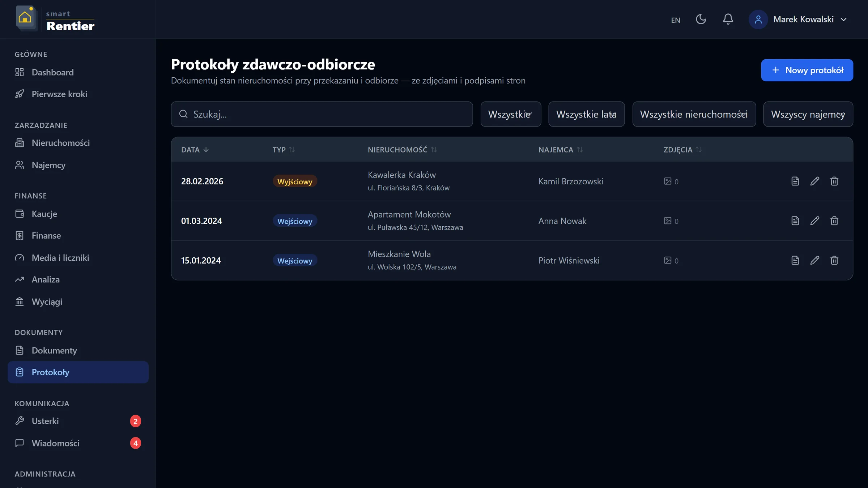Edit the Apartament Mokotów protocol via pencil icon

coord(814,221)
